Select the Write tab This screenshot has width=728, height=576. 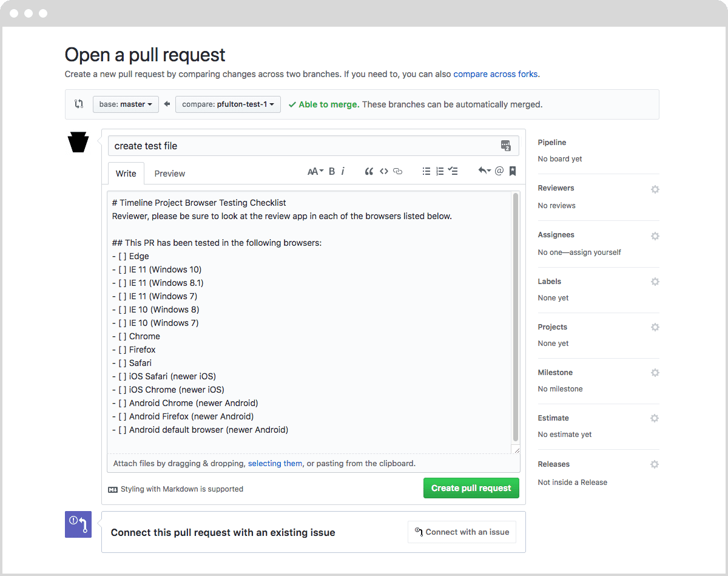pos(126,173)
